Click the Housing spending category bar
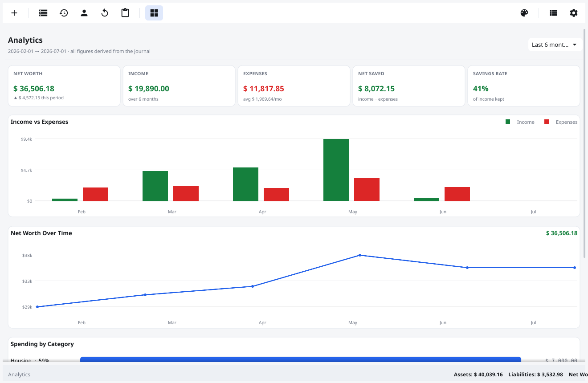The height and width of the screenshot is (383, 588). coord(301,359)
